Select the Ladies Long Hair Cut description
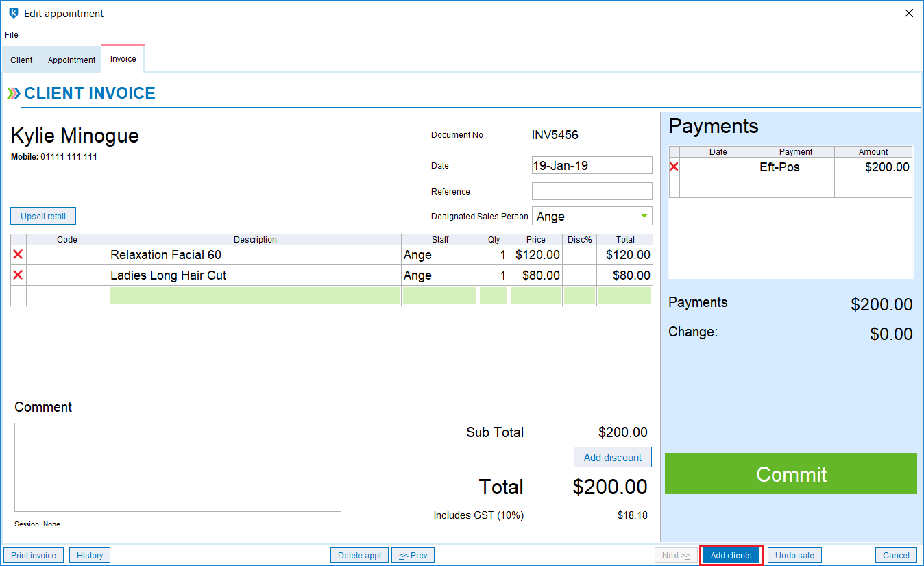 254,275
